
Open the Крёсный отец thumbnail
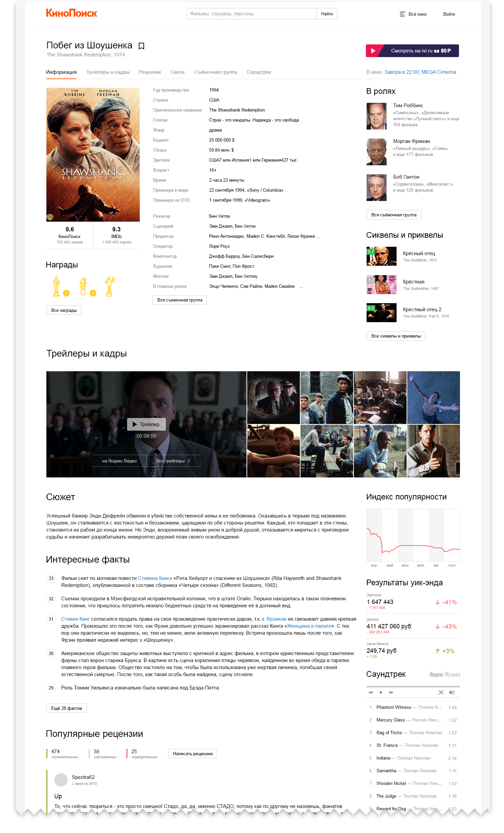(381, 256)
